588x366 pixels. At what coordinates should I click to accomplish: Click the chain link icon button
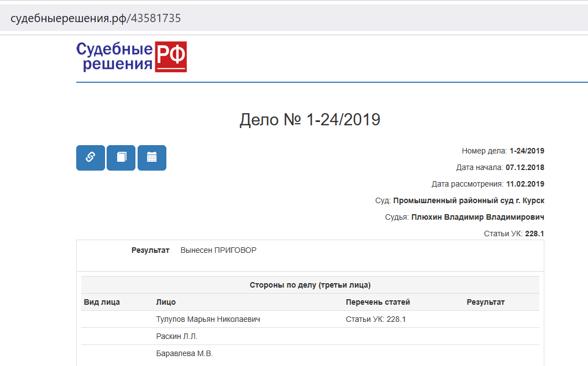tap(90, 158)
